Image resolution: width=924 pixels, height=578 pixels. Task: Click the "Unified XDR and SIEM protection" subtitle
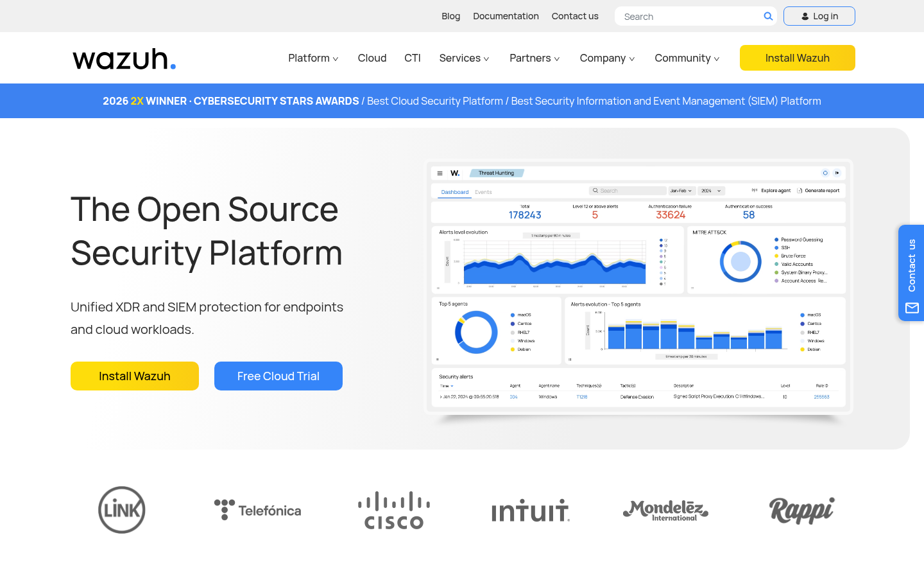tap(207, 318)
